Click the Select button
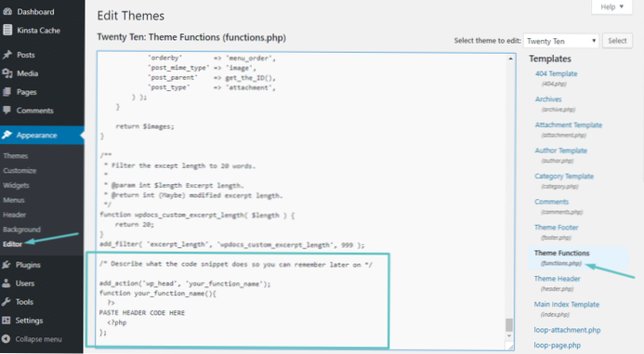 point(617,41)
